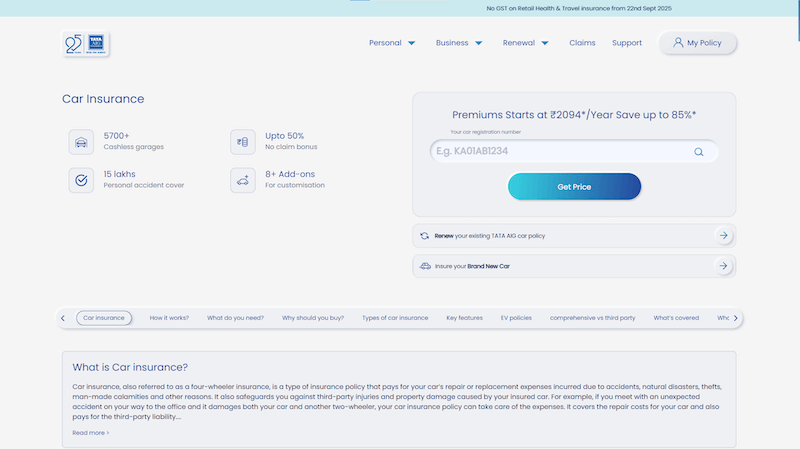Select the 'EV policies' tab
Image resolution: width=800 pixels, height=449 pixels.
pos(516,318)
